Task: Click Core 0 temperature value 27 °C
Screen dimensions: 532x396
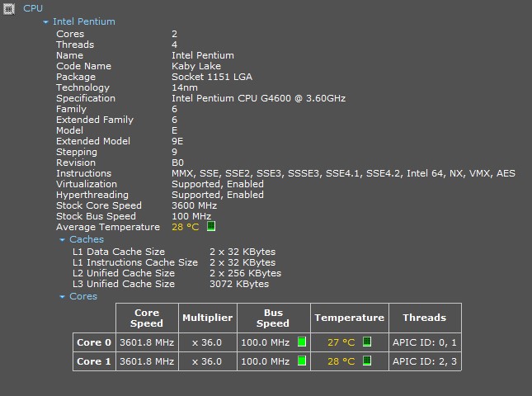Action: click(341, 342)
